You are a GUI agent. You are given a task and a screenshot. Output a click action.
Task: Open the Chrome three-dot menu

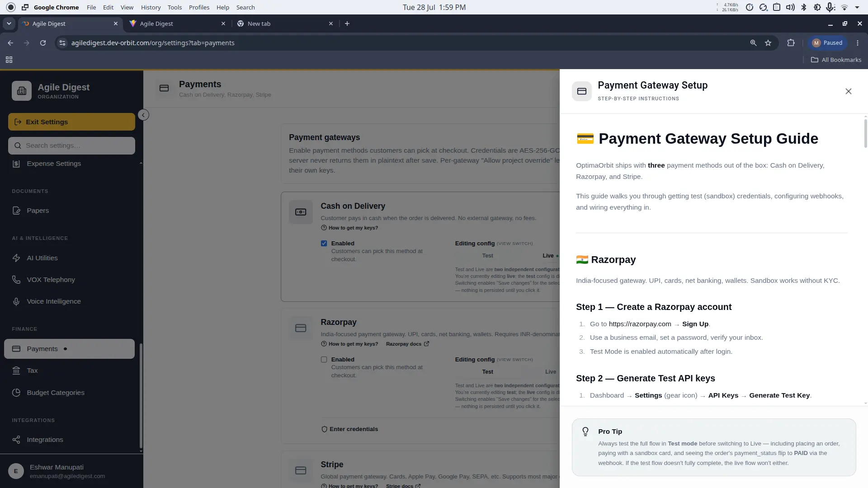click(x=858, y=43)
